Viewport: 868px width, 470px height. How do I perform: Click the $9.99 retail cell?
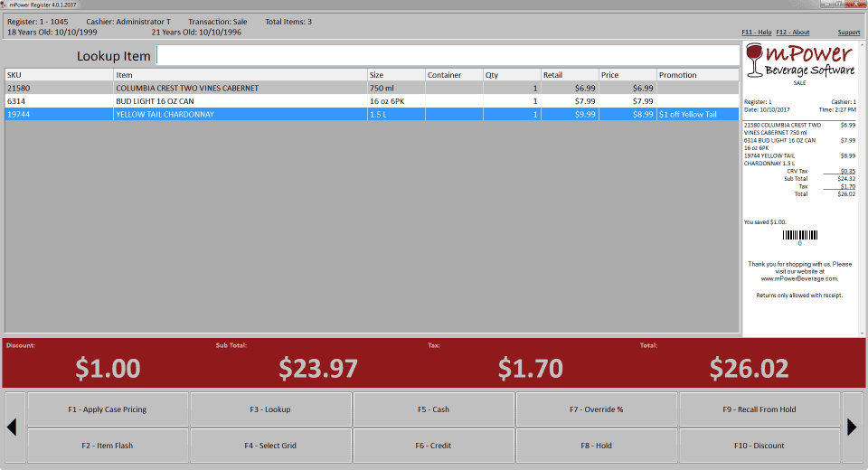(570, 115)
